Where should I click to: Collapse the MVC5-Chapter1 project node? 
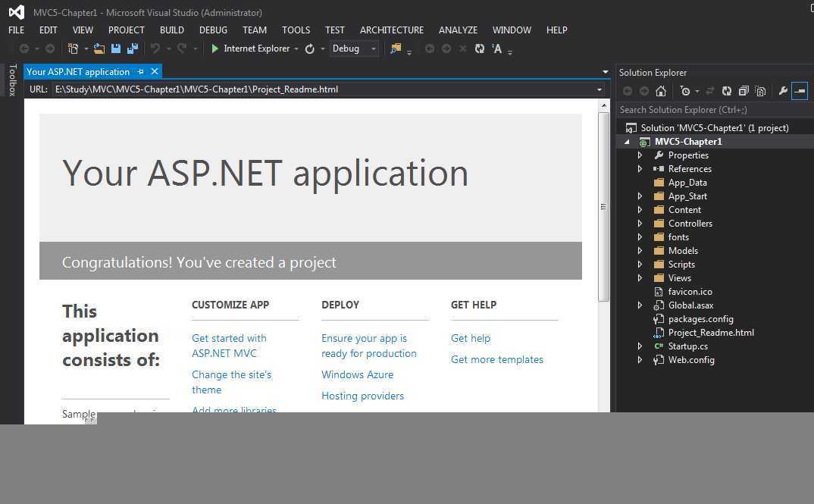[627, 142]
